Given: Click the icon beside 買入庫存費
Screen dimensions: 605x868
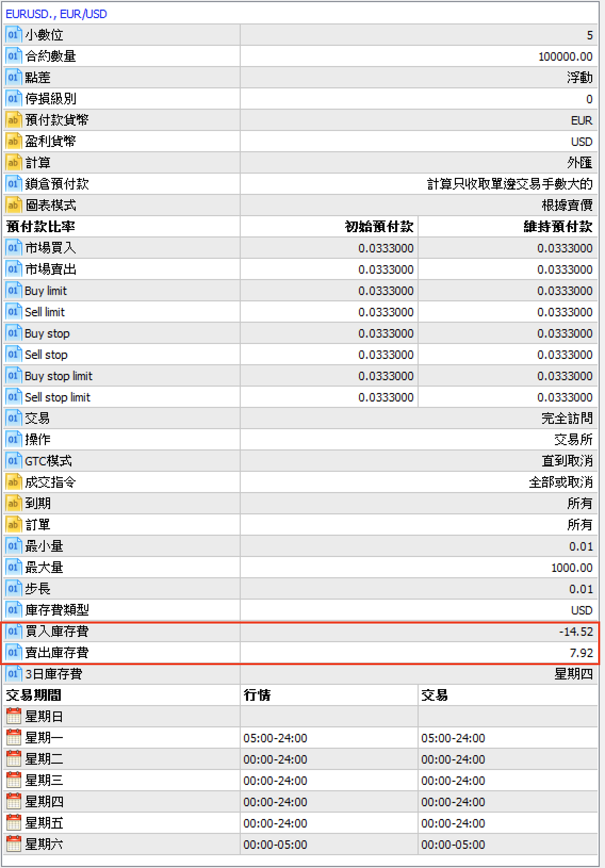Looking at the screenshot, I should pos(13,631).
